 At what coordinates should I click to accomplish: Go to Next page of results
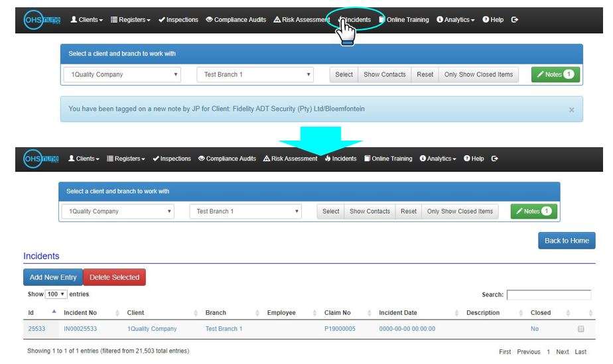[x=562, y=352]
